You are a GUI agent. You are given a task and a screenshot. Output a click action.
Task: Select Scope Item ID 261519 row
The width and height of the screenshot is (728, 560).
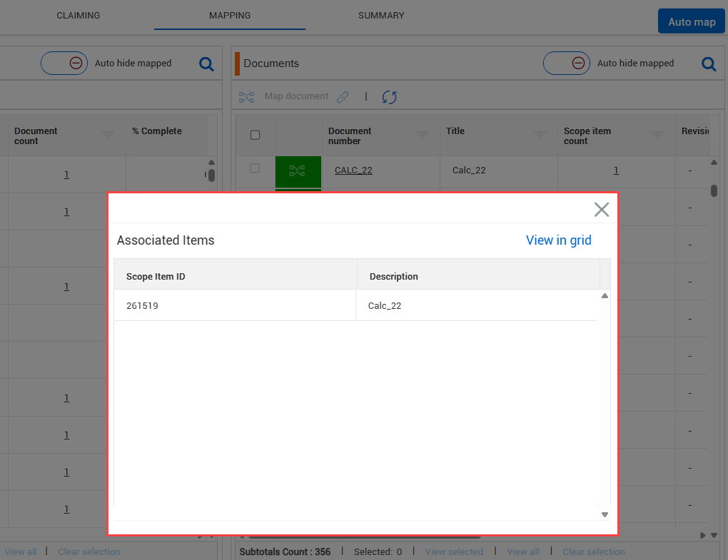236,305
